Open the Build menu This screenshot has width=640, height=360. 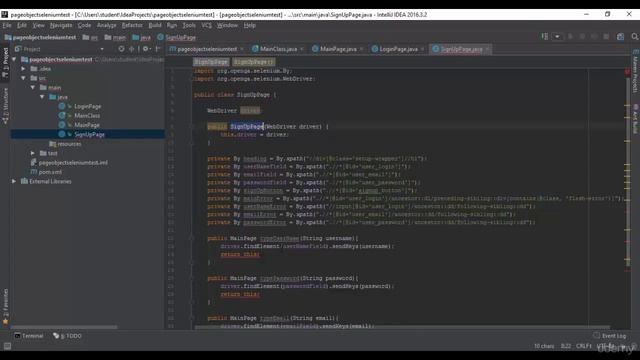click(x=155, y=25)
